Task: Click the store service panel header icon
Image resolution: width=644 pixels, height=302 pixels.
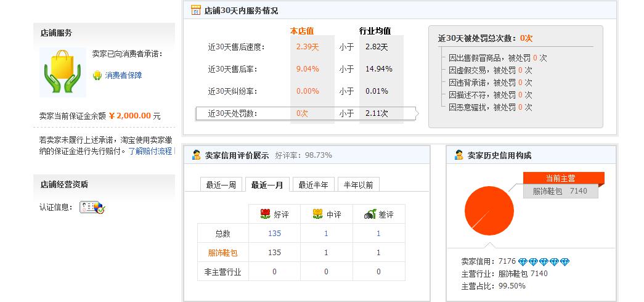Action: [195, 10]
